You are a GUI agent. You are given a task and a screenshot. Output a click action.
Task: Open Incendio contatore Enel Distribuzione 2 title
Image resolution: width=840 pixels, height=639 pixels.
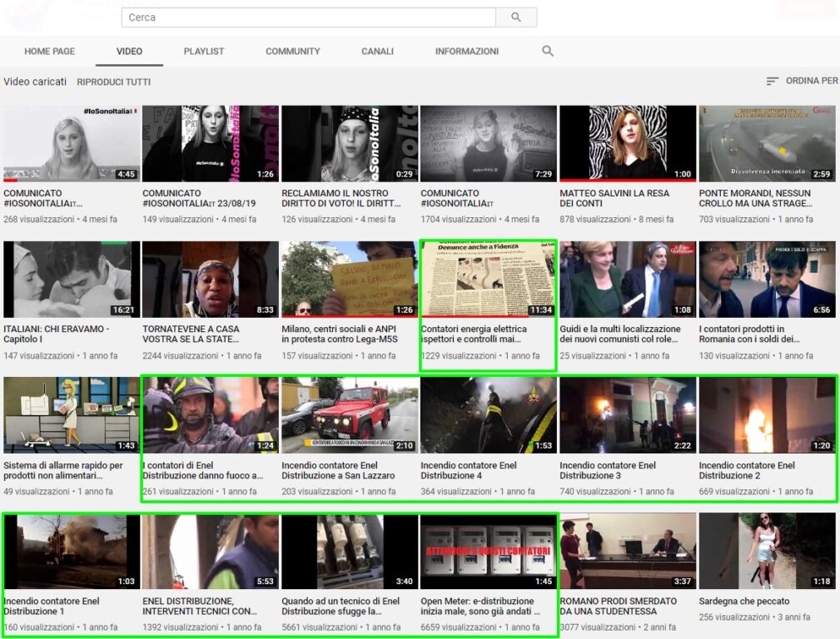747,470
